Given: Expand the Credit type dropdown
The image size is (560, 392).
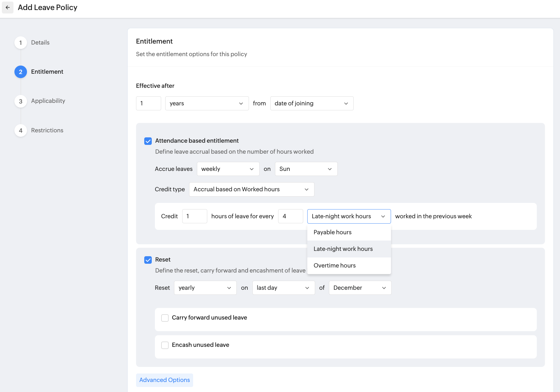Looking at the screenshot, I should pos(251,189).
